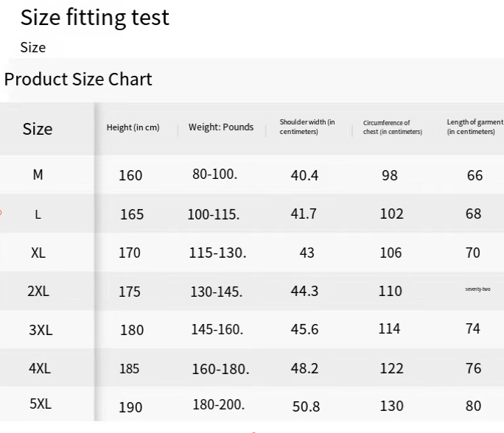Click the 'seventy-two' garment length cell

[477, 289]
